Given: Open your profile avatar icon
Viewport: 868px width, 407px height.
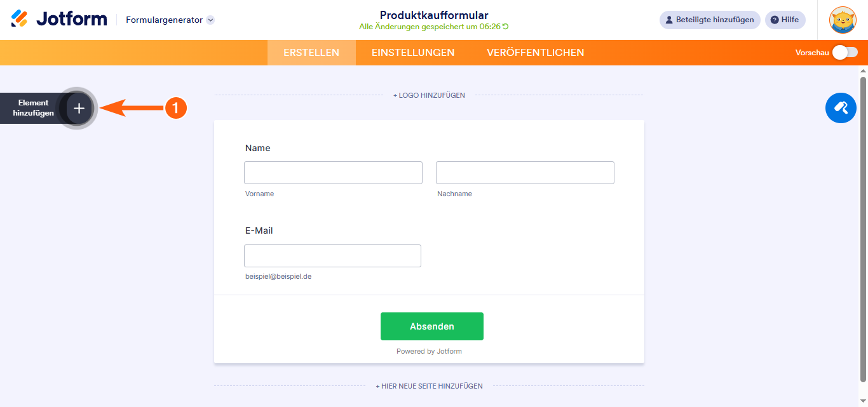Looking at the screenshot, I should 843,20.
